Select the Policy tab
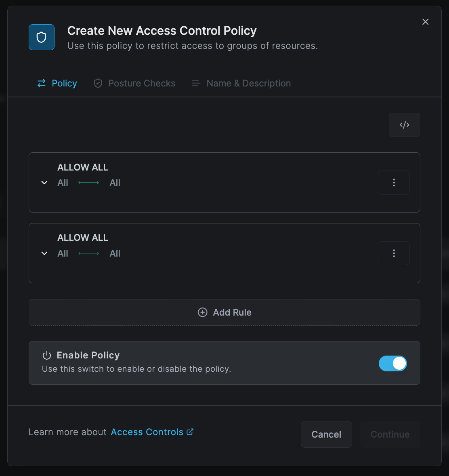Screen dimensions: 449x476 57,83
